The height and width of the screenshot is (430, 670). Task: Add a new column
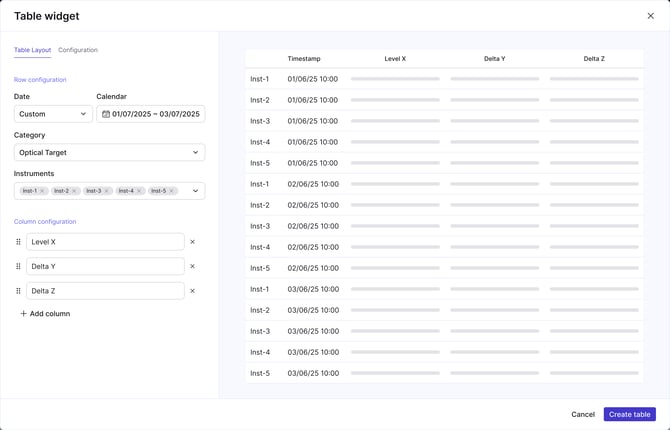45,314
